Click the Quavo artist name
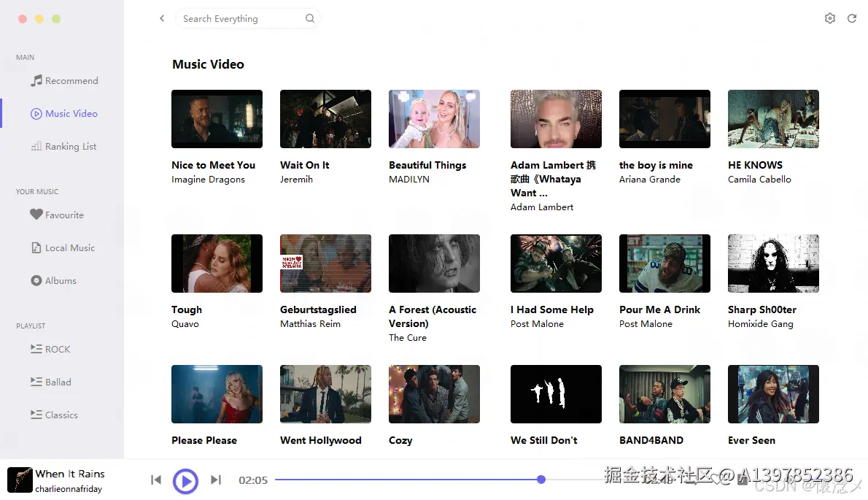Viewport: 868px width, 500px height. coord(185,324)
